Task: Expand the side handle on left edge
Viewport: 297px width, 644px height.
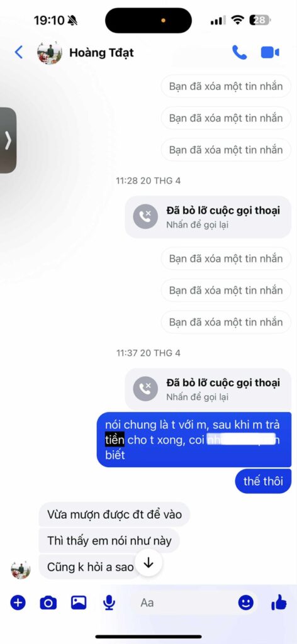Action: (x=8, y=140)
